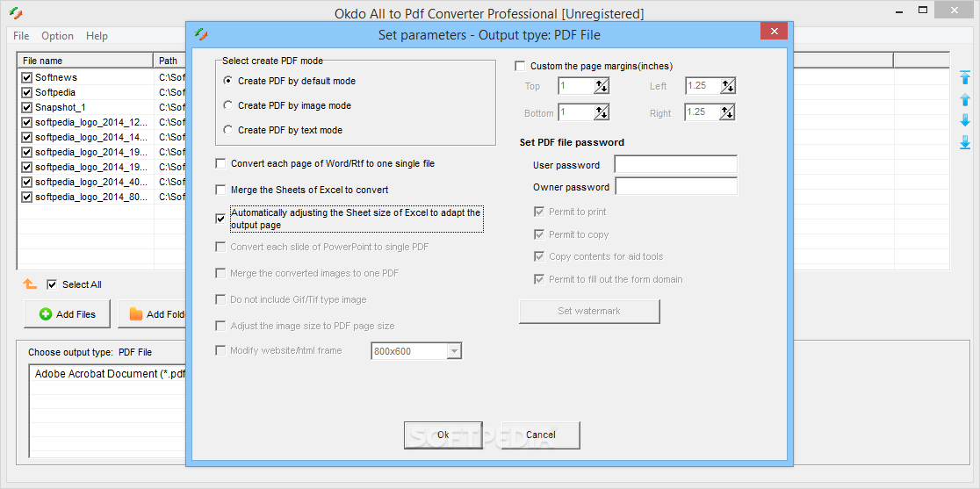Open the Help menu
Viewport: 980px width, 489px height.
[97, 36]
